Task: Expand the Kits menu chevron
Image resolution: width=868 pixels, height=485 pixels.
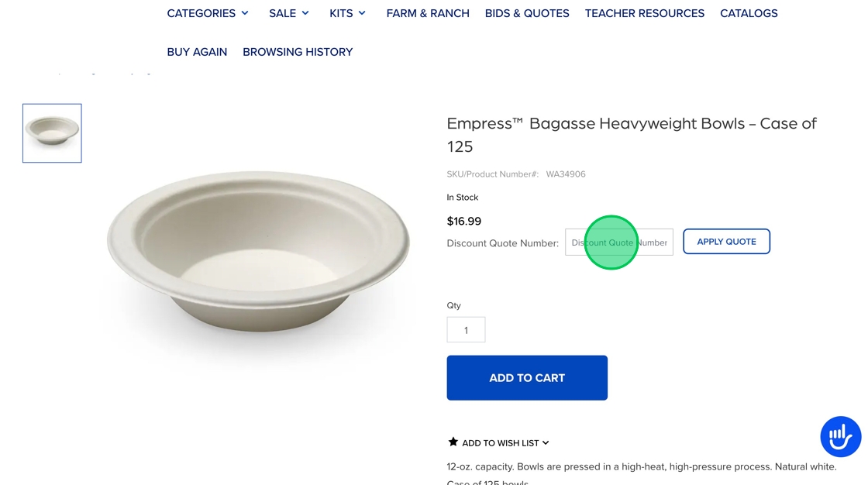Action: 362,13
